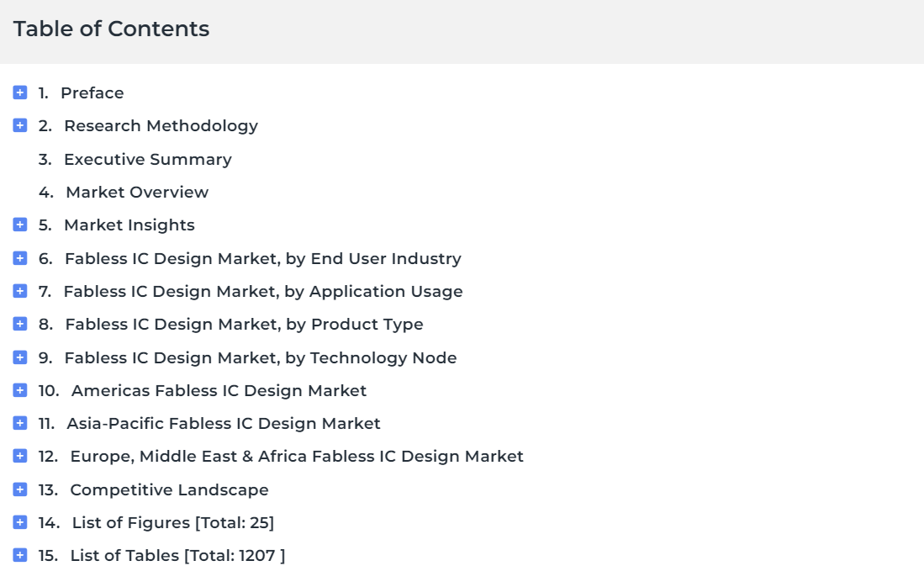924x566 pixels.
Task: Expand the Preface section plus icon
Action: pyautogui.click(x=20, y=93)
